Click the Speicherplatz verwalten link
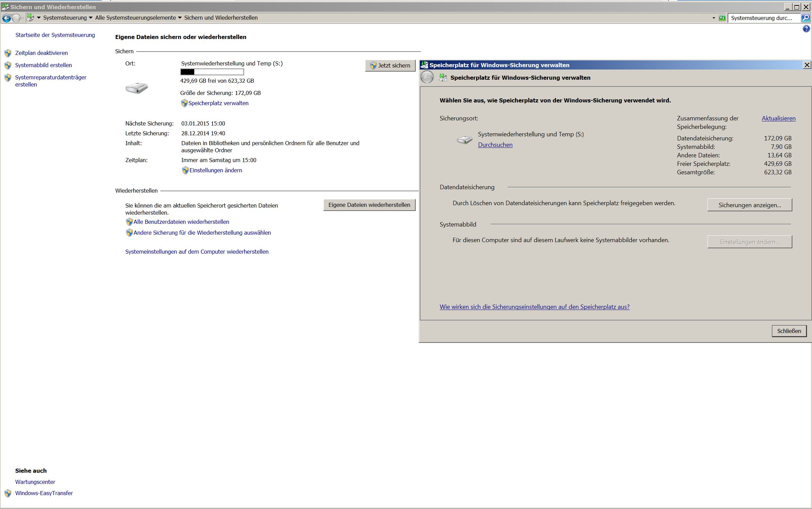 (x=218, y=103)
